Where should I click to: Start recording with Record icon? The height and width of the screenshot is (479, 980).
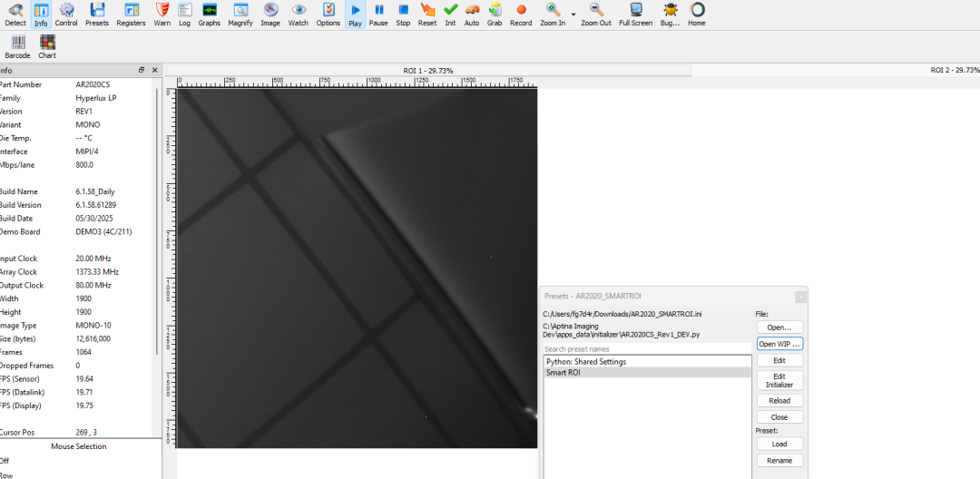521,15
